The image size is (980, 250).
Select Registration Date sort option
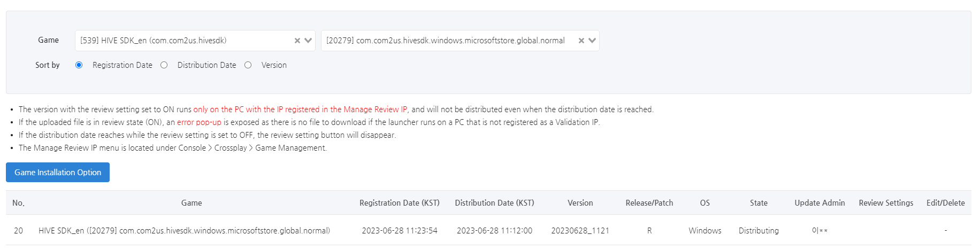point(79,65)
